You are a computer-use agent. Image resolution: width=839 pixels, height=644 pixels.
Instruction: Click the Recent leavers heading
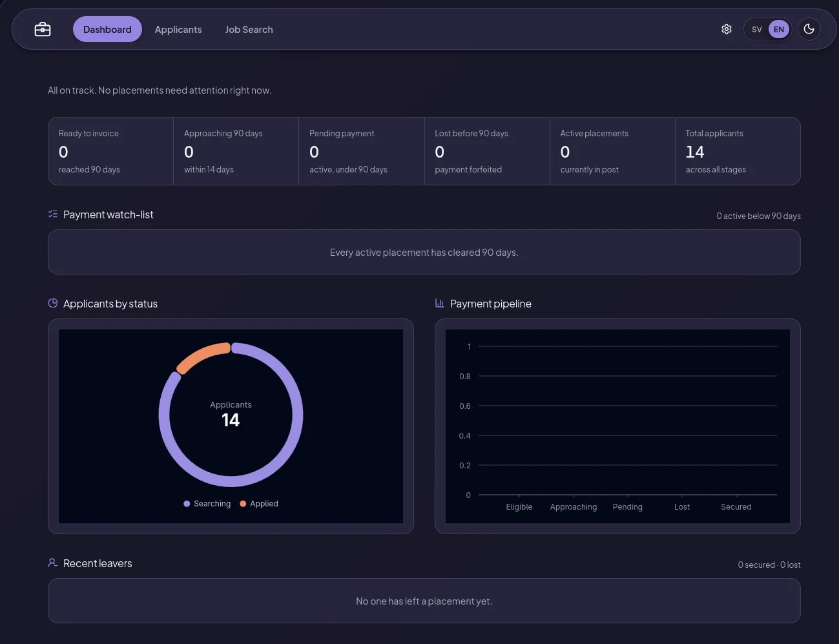click(x=98, y=563)
